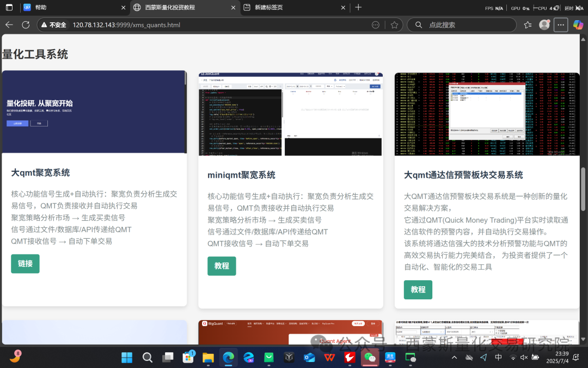This screenshot has width=588, height=368.
Task: Click the Wi-Fi network tray icon
Action: click(x=513, y=358)
